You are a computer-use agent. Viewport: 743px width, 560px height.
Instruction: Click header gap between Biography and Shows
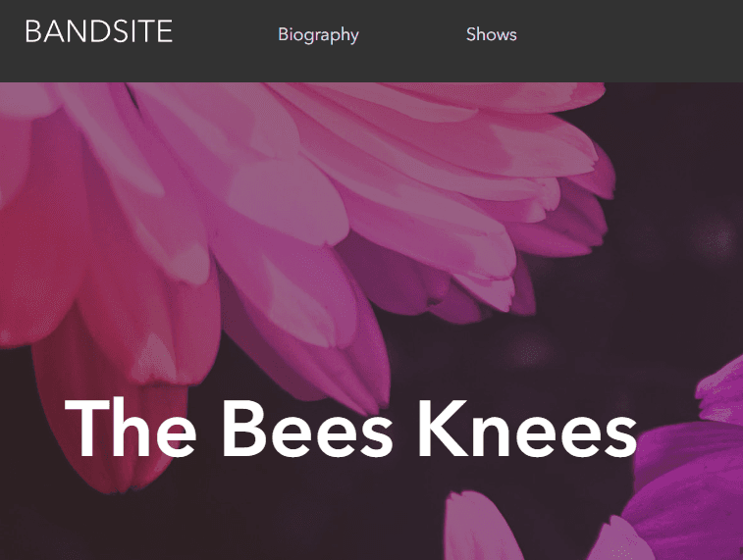(x=412, y=39)
